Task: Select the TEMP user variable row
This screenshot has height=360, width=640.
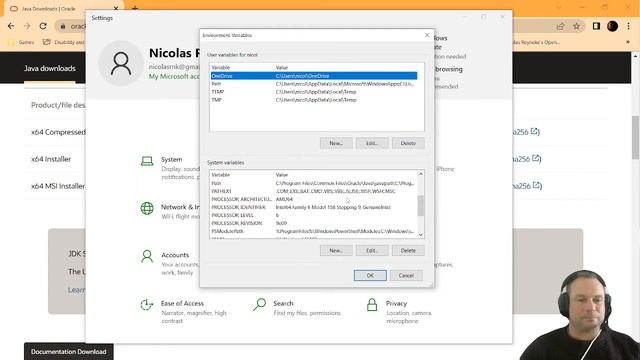Action: pos(314,92)
